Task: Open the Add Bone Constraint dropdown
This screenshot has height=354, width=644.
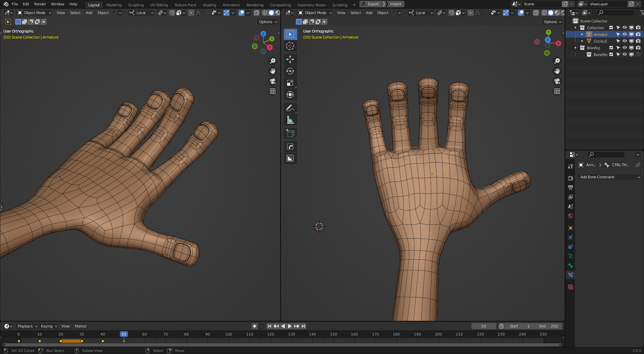Action: (x=609, y=177)
